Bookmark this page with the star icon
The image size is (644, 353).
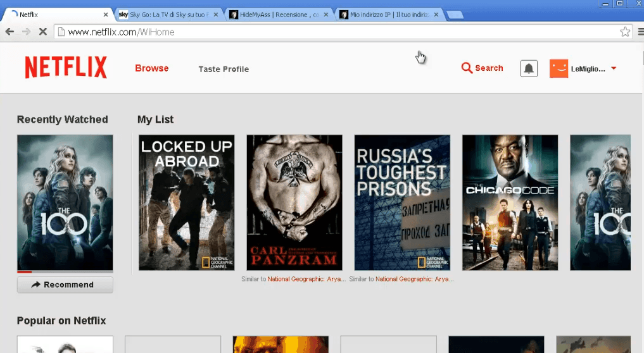click(x=625, y=32)
